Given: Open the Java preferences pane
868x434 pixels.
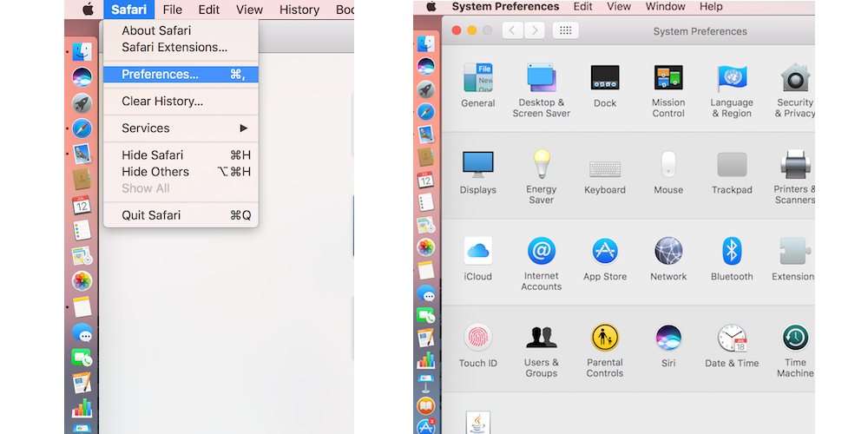Looking at the screenshot, I should coord(478,423).
